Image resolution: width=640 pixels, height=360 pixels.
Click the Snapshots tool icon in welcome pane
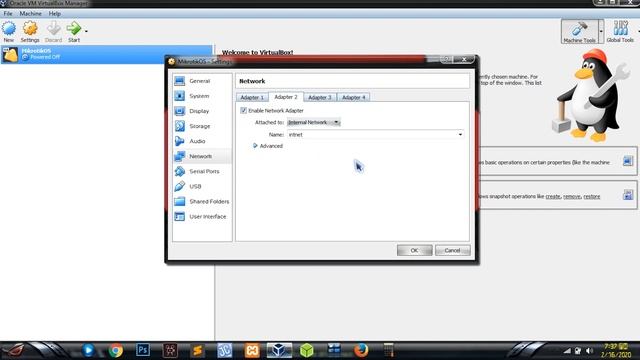pos(628,195)
